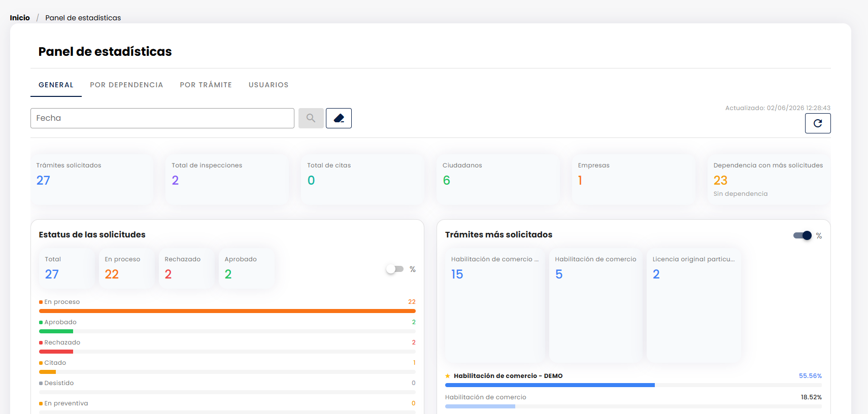This screenshot has height=414, width=868.
Task: Open the Por Trámite tab
Action: 206,85
